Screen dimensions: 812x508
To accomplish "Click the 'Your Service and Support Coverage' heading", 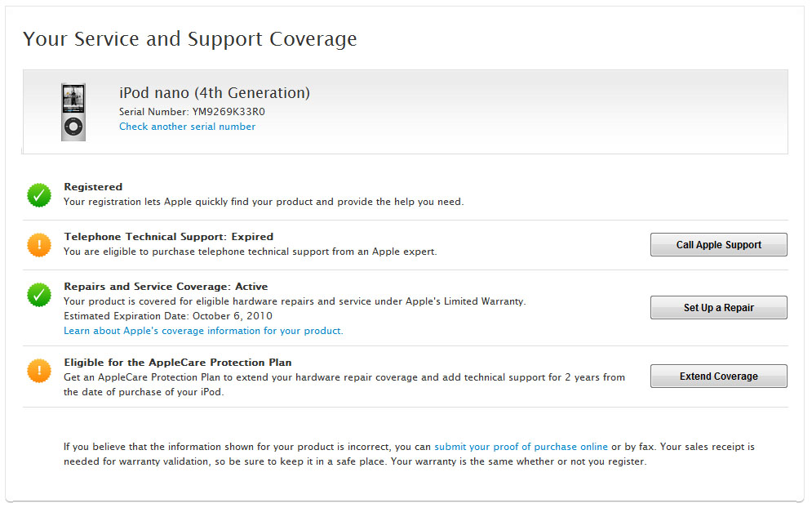I will [189, 39].
